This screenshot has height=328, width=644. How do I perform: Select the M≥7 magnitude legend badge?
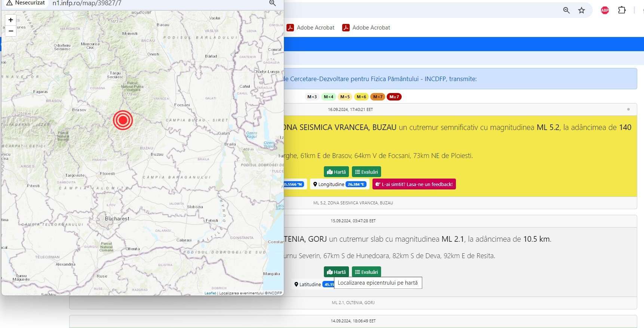394,97
